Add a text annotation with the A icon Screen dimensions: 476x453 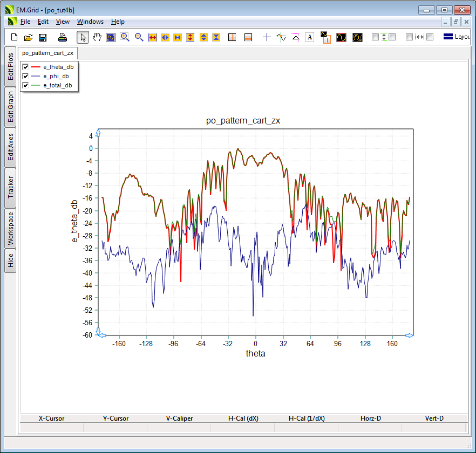pyautogui.click(x=310, y=37)
